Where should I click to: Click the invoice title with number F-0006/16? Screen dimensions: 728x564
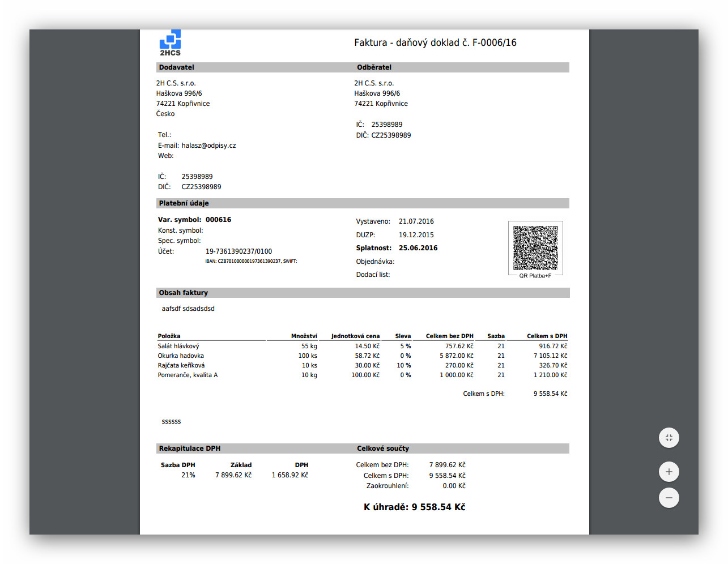(435, 42)
